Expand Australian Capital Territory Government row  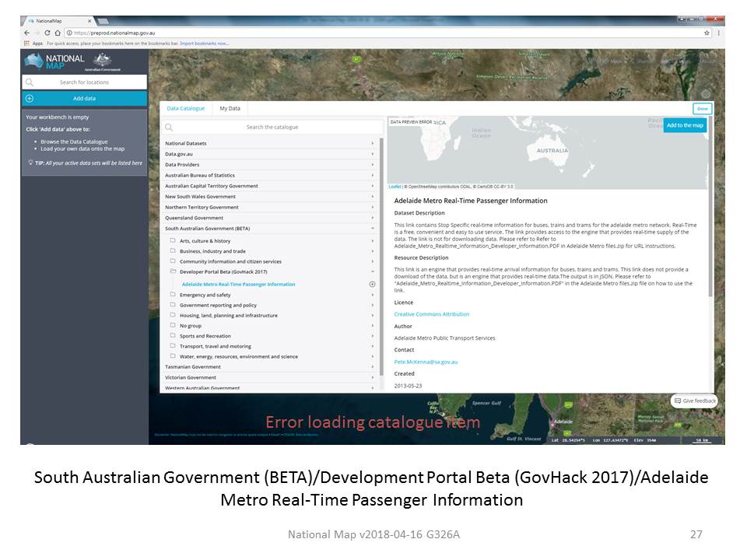(x=270, y=186)
